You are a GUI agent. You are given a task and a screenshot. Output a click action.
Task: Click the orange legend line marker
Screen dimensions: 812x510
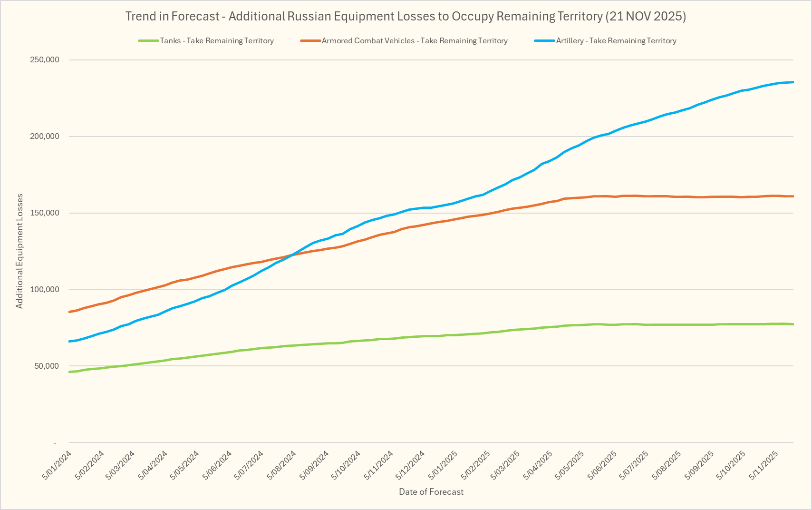(310, 41)
